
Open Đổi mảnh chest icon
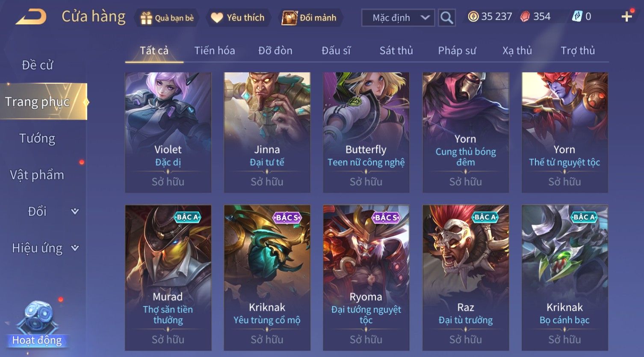(289, 18)
